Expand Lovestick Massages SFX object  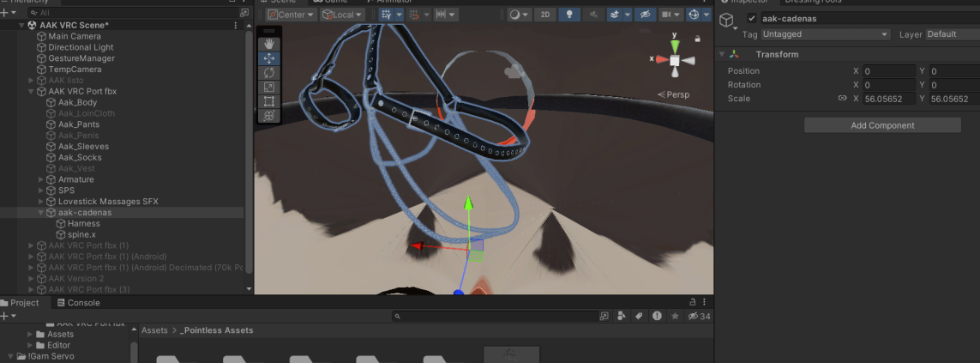point(41,202)
